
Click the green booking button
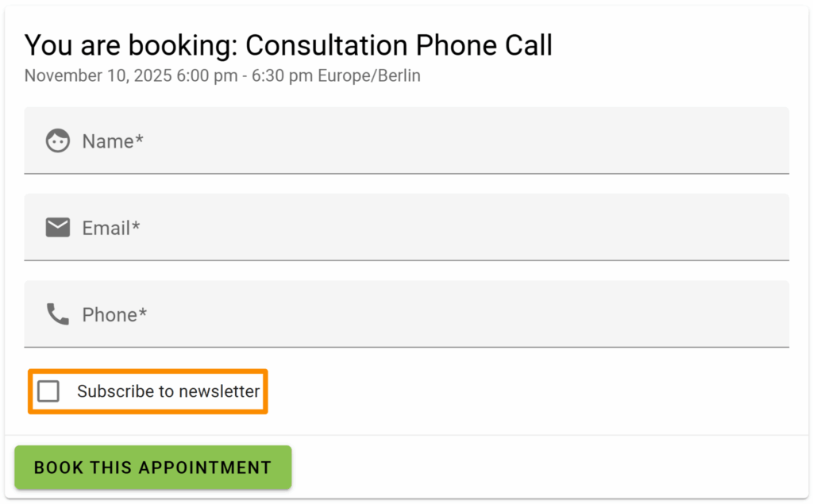tap(152, 467)
